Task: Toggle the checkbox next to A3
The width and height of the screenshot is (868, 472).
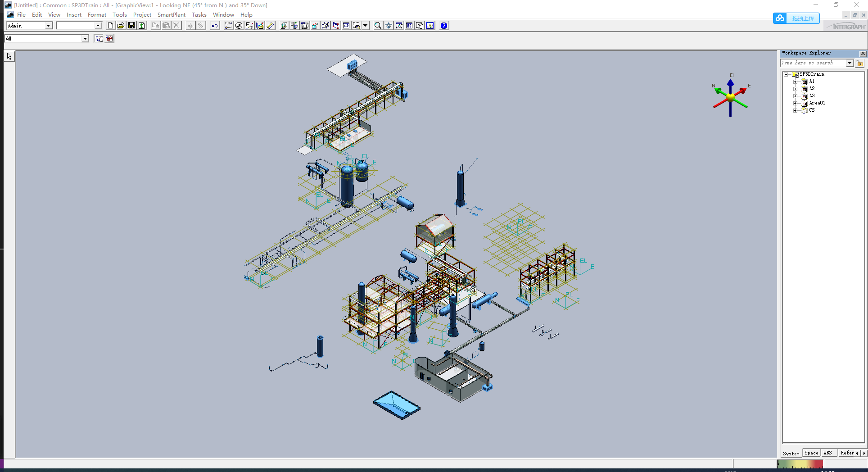Action: coord(805,96)
